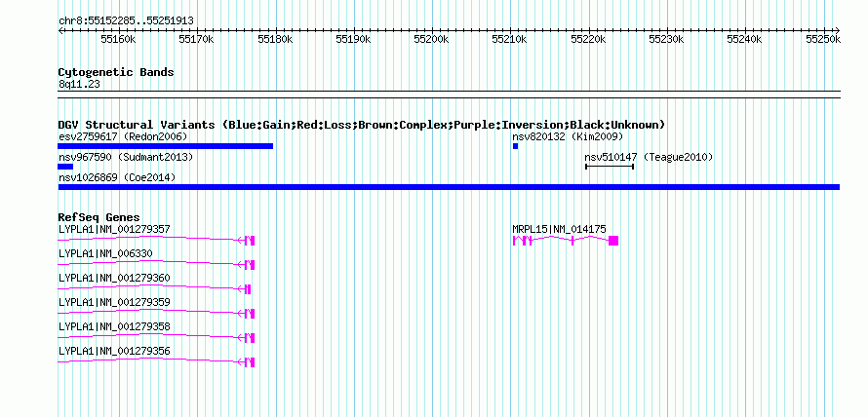The image size is (868, 417).
Task: Click the 55240k ruler tick label
Action: (x=744, y=39)
